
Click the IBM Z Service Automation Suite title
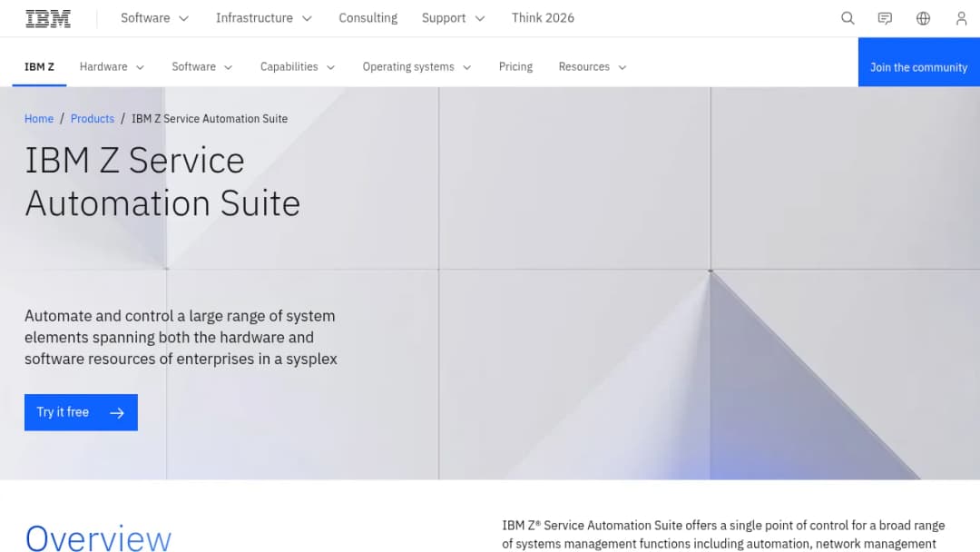(x=162, y=182)
